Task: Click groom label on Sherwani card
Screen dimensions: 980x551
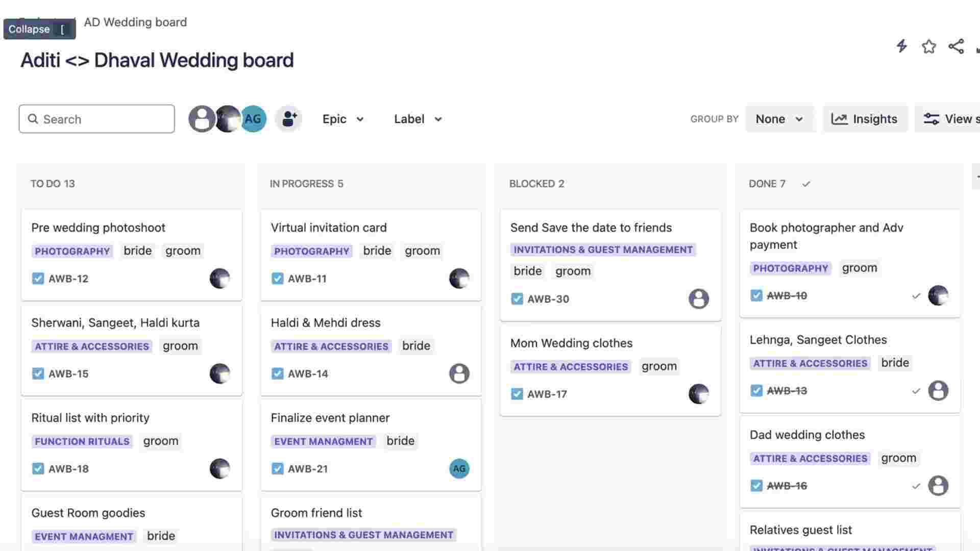Action: 180,346
